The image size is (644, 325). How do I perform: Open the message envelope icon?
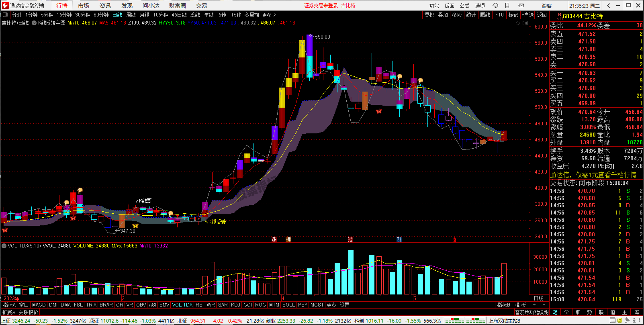(x=521, y=6)
